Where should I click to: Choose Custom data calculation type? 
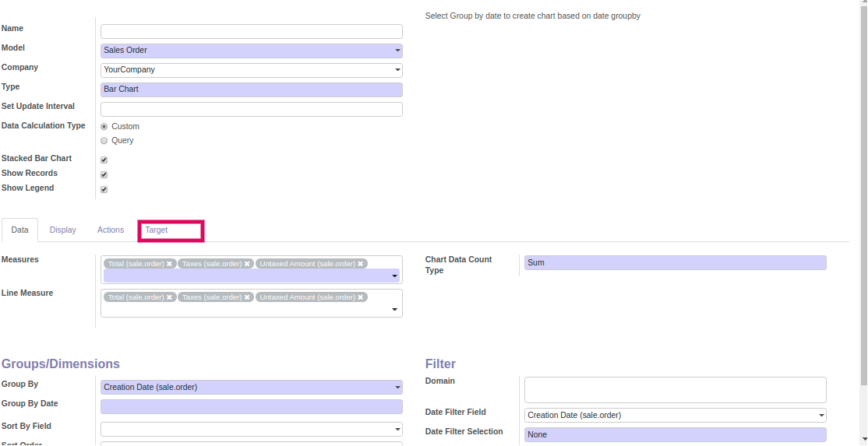click(x=104, y=126)
